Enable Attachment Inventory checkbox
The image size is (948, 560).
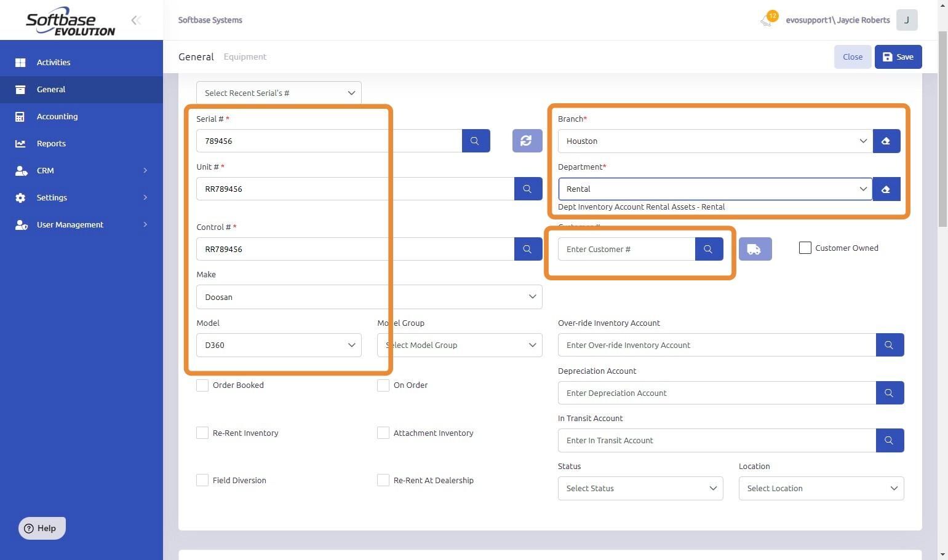(383, 433)
